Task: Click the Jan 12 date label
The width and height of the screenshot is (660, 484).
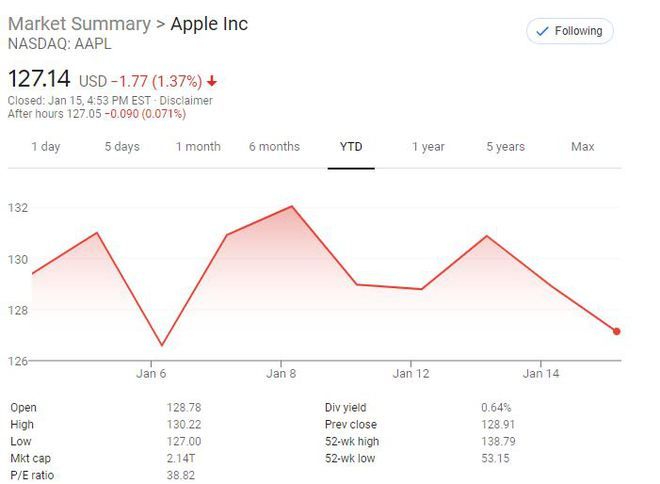Action: 411,374
